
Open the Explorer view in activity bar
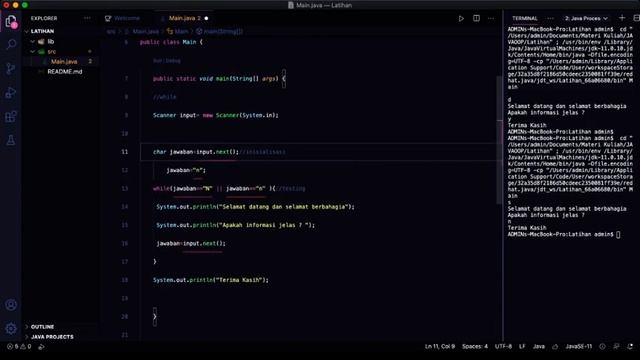pos(11,21)
